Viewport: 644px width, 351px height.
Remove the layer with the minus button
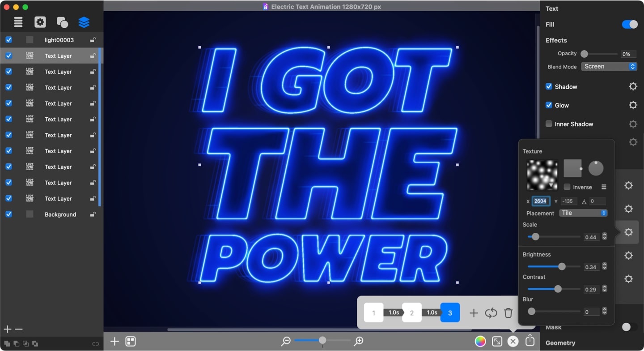click(19, 330)
